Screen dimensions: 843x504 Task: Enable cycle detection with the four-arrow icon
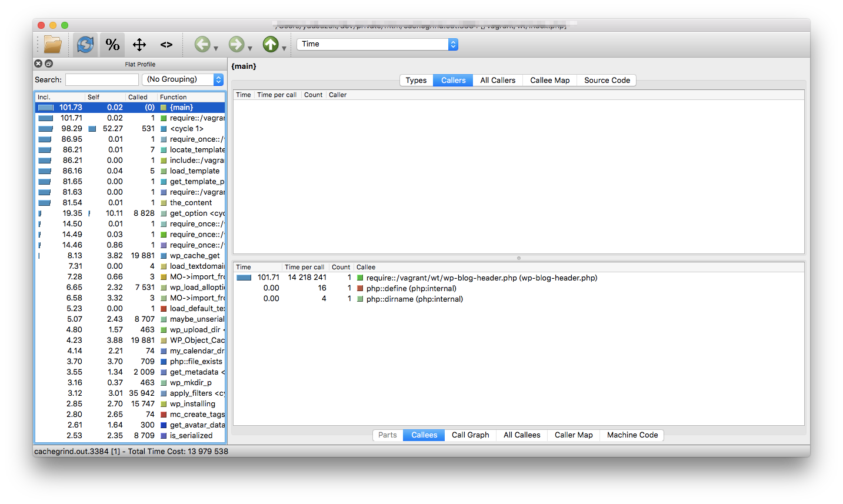click(x=139, y=44)
